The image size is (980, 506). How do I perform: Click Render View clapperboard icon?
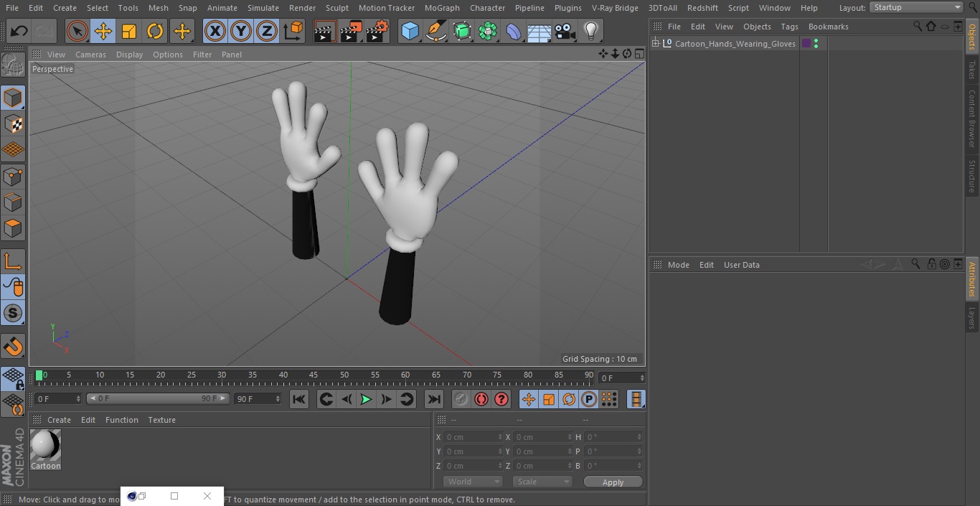[x=325, y=31]
